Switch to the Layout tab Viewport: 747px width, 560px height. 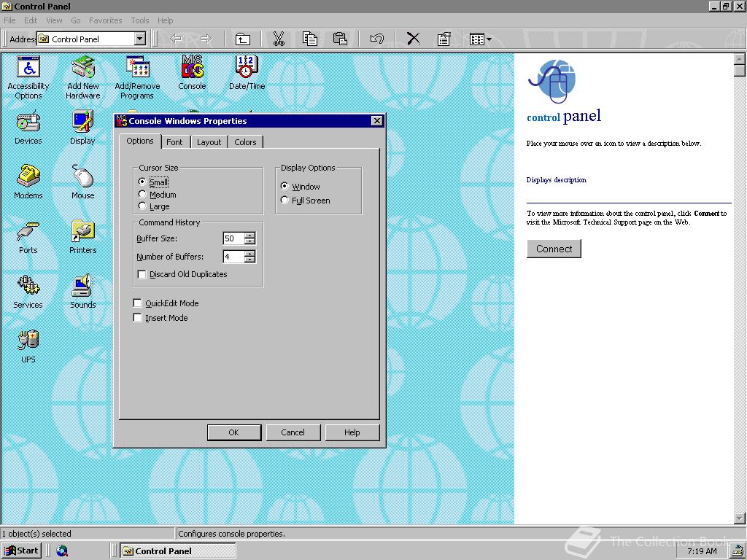pyautogui.click(x=209, y=142)
